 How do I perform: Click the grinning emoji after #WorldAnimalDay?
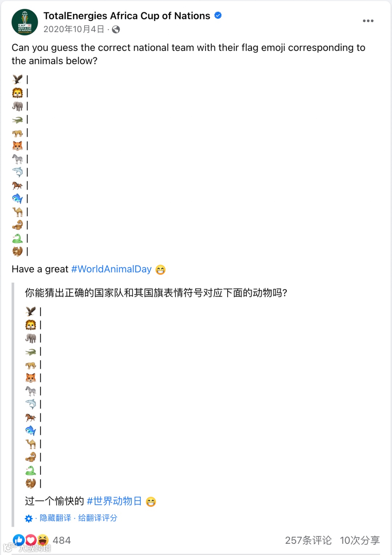[x=160, y=270]
